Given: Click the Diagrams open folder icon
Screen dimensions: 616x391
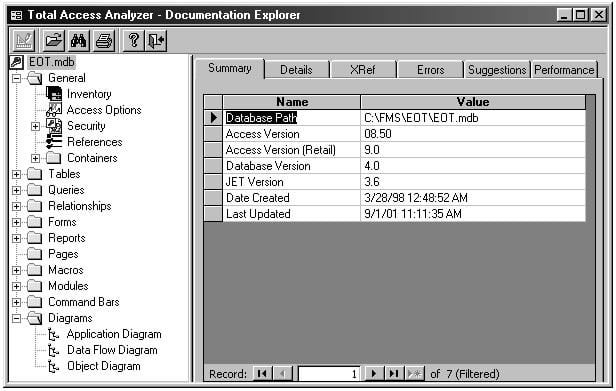Looking at the screenshot, I should 35,318.
